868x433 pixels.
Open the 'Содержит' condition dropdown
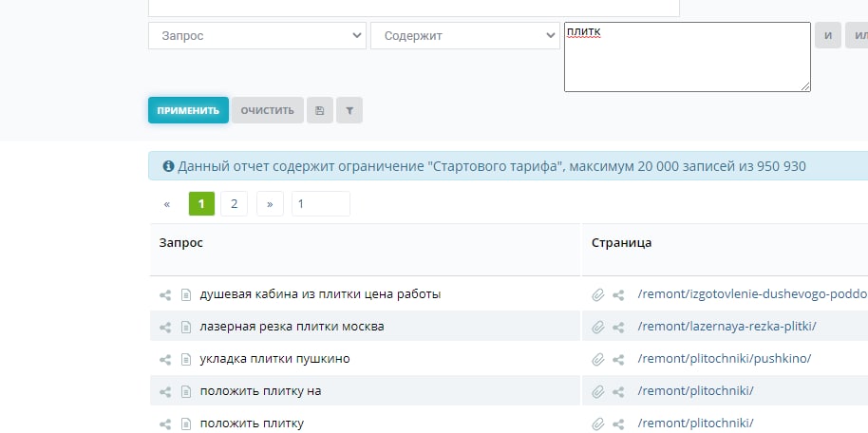point(465,35)
